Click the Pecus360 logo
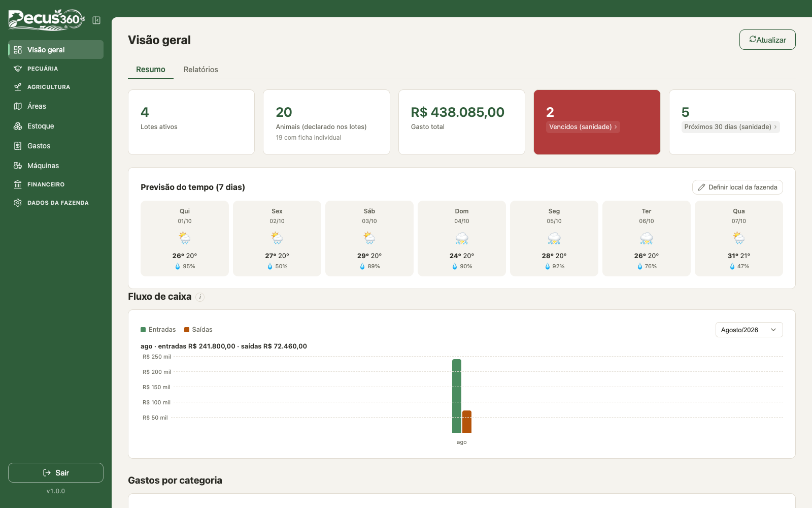 click(46, 19)
